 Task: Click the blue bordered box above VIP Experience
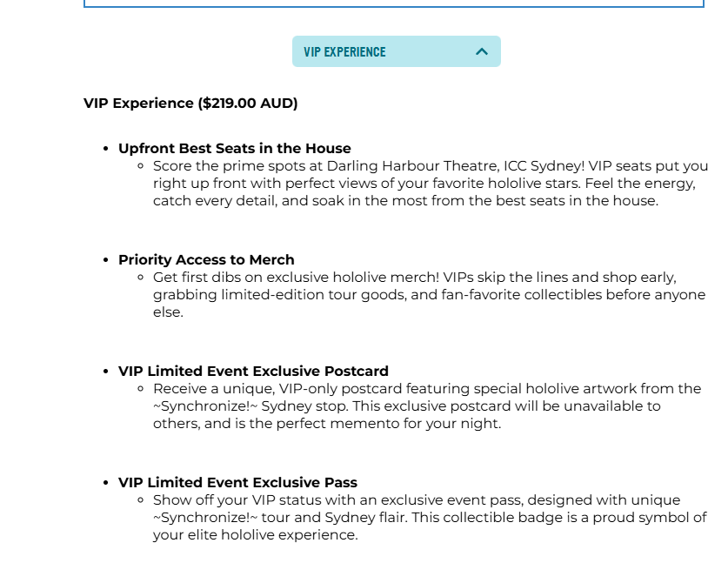pos(393,4)
